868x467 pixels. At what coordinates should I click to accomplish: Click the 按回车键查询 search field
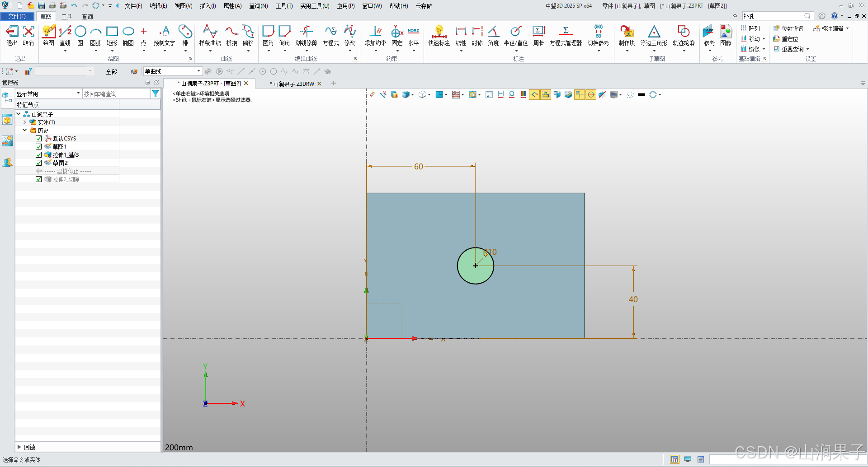point(116,93)
